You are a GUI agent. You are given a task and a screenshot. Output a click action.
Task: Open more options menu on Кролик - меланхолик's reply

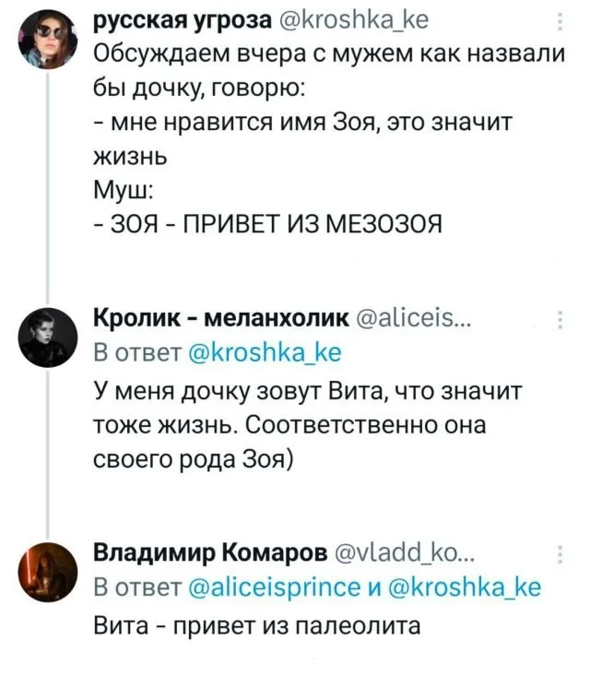563,322
